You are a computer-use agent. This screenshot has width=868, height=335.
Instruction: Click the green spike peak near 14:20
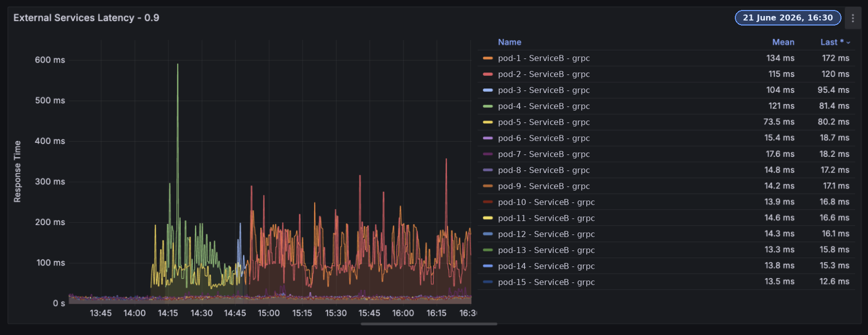[x=177, y=64]
